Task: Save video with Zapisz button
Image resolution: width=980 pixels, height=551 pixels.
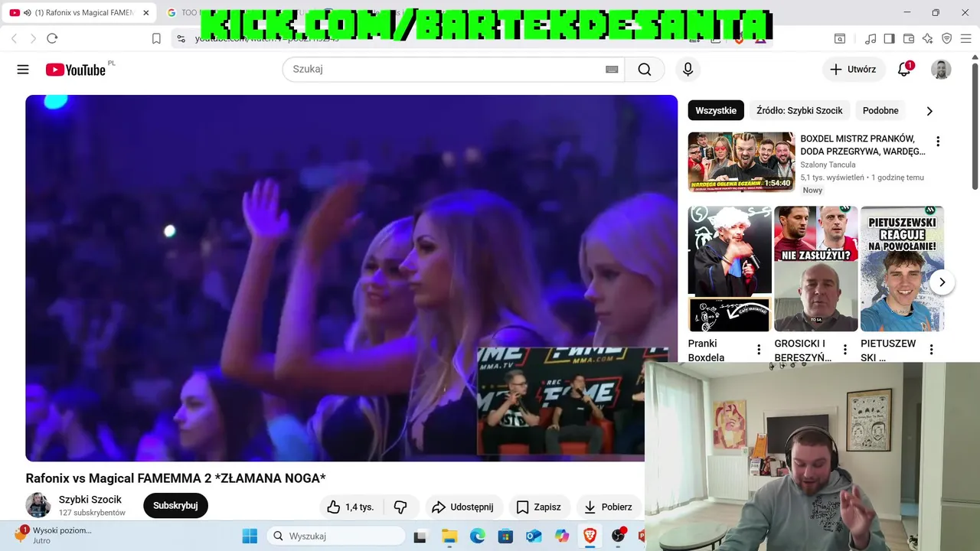Action: [538, 507]
